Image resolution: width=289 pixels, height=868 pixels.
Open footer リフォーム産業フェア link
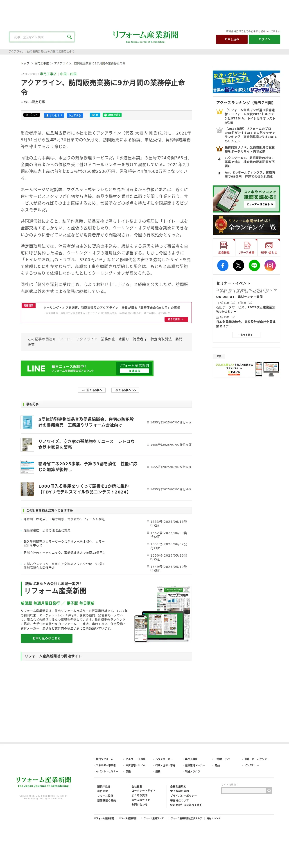click(152, 818)
